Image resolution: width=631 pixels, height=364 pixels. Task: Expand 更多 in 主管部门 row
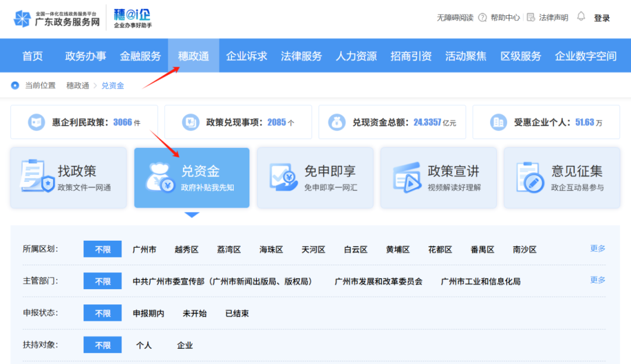click(598, 280)
